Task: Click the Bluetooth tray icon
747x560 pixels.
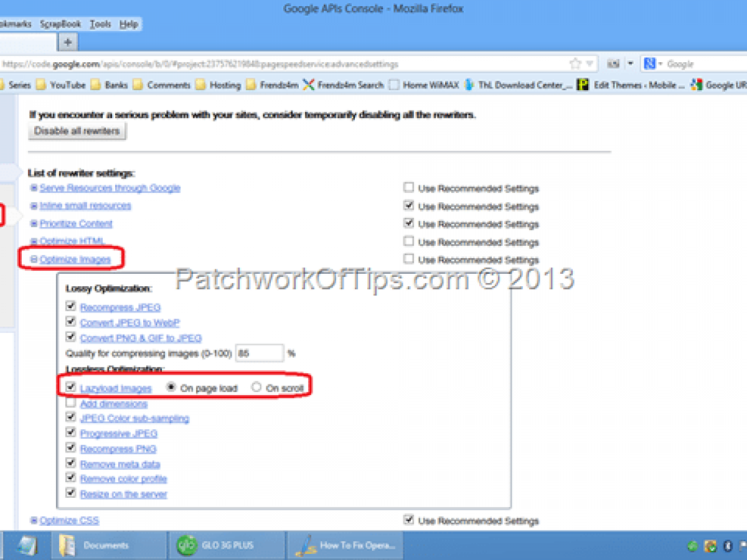Action: [x=728, y=546]
